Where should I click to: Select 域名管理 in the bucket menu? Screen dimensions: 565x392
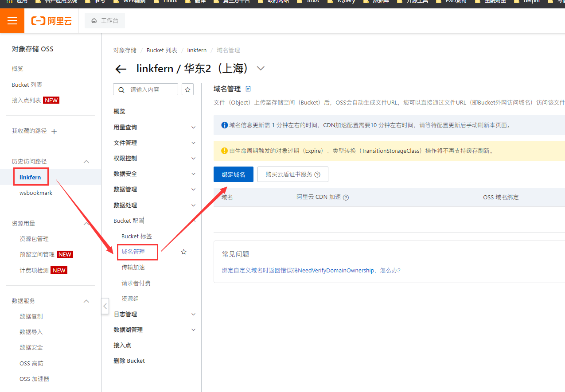133,252
